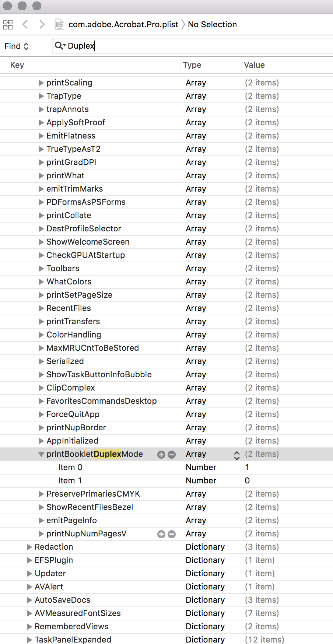Expand the Redaction dictionary
Viewport: 333px width, 644px height.
pyautogui.click(x=29, y=547)
